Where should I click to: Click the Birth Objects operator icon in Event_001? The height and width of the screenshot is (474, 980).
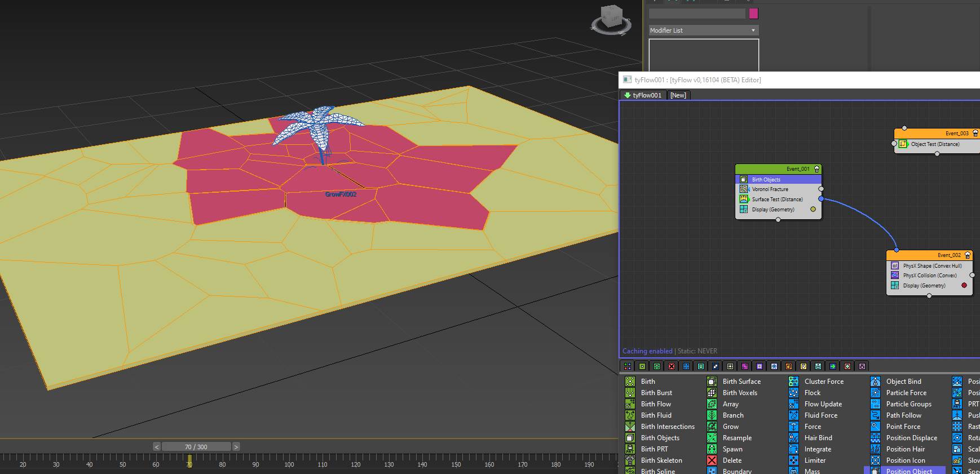744,179
